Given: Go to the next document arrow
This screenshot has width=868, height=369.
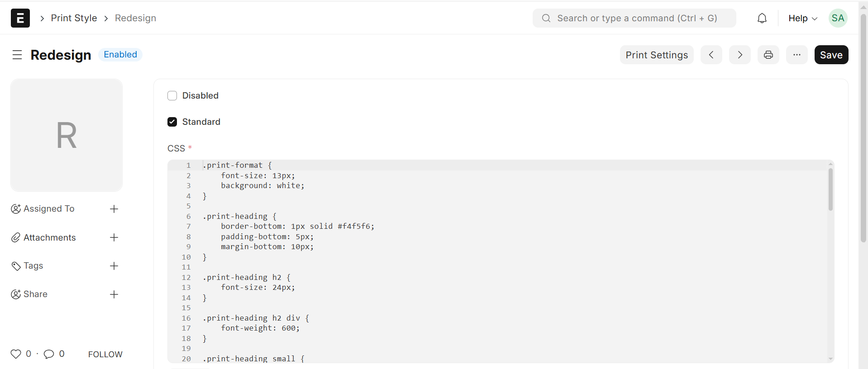Looking at the screenshot, I should pyautogui.click(x=740, y=55).
